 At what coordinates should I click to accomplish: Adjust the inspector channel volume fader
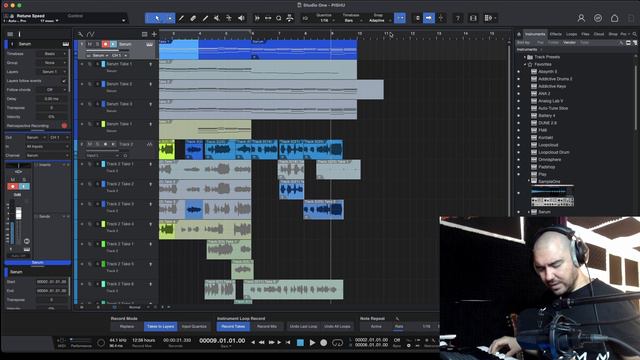coord(18,213)
